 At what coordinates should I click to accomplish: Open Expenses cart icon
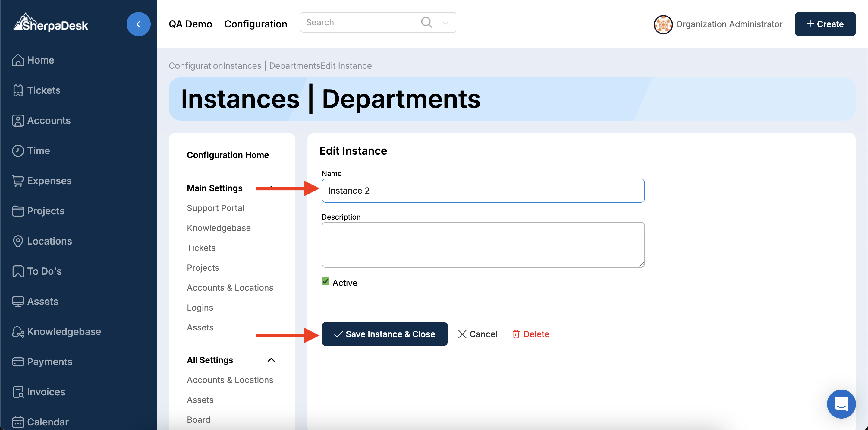pyautogui.click(x=17, y=181)
